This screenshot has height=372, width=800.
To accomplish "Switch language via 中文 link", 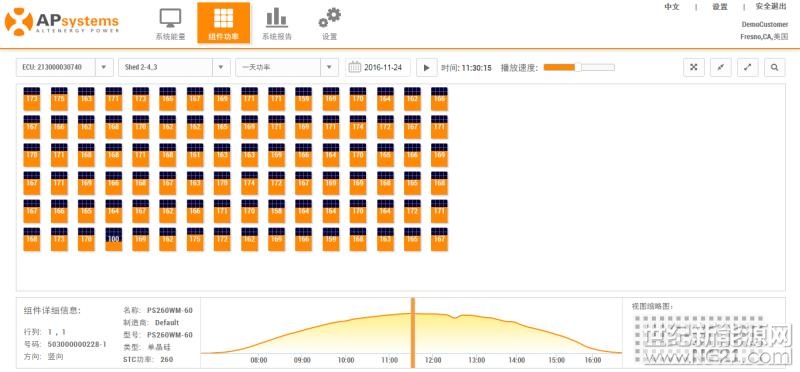I will (x=671, y=7).
